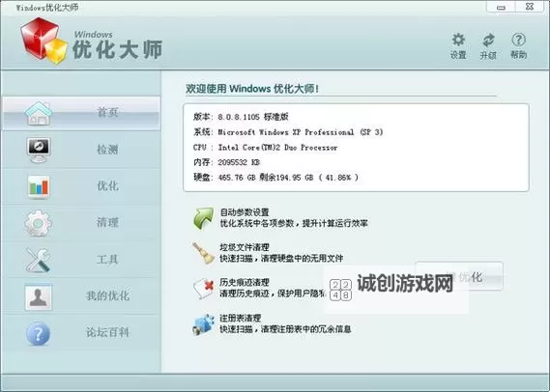Open the 垃圾文件清理 link
The image size is (550, 392).
pos(245,247)
